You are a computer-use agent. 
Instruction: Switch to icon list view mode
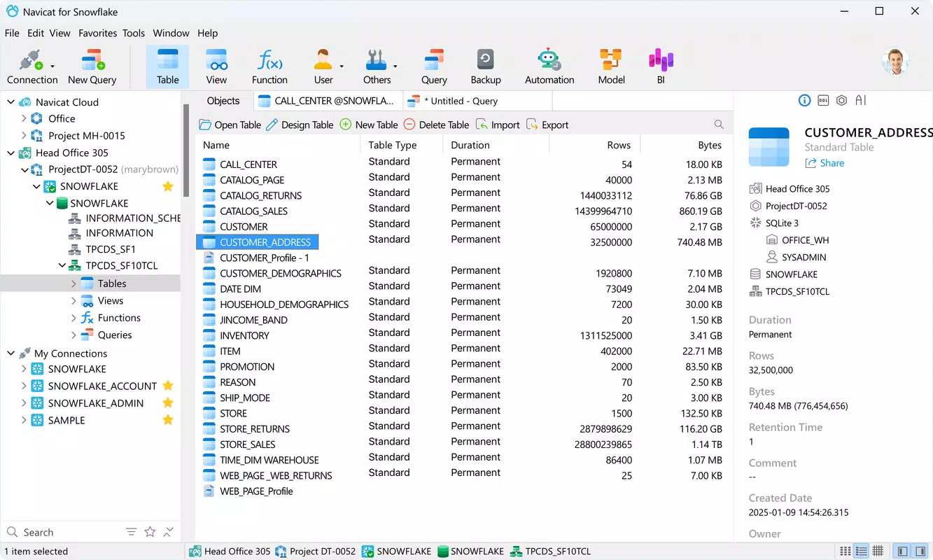(846, 551)
